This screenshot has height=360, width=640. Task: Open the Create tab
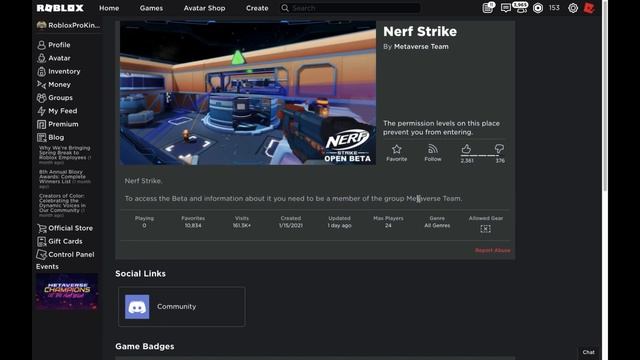pyautogui.click(x=257, y=8)
